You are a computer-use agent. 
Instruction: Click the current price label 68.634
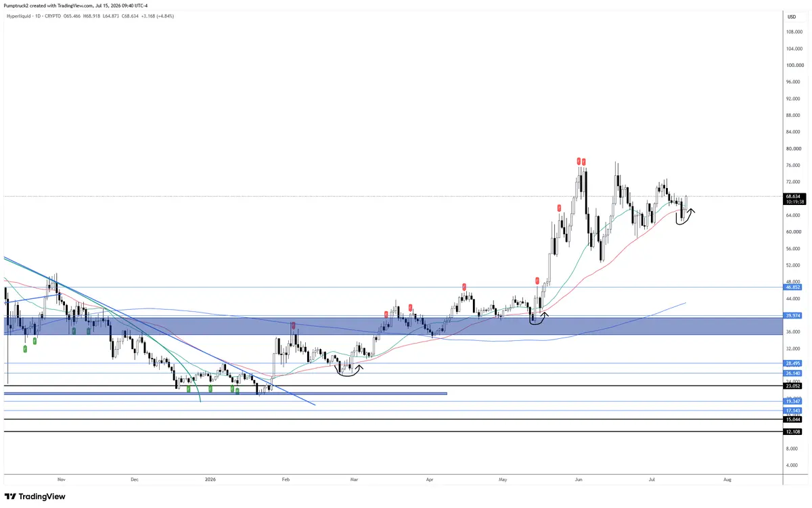[793, 196]
